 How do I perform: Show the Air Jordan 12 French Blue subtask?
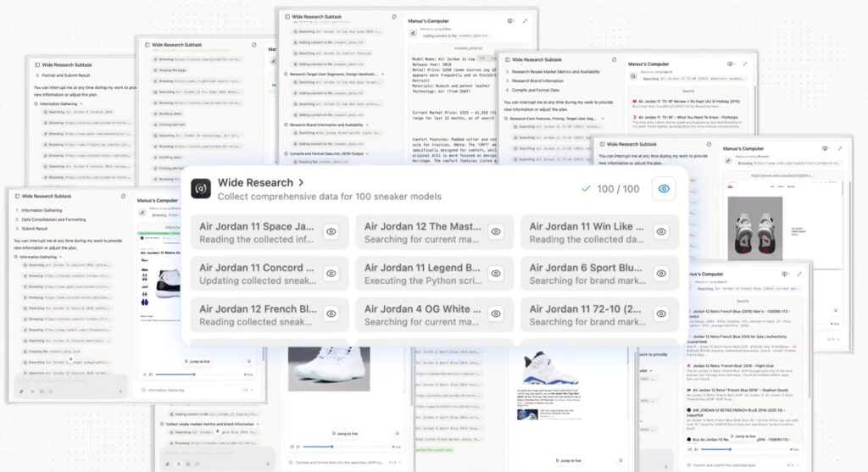point(331,314)
